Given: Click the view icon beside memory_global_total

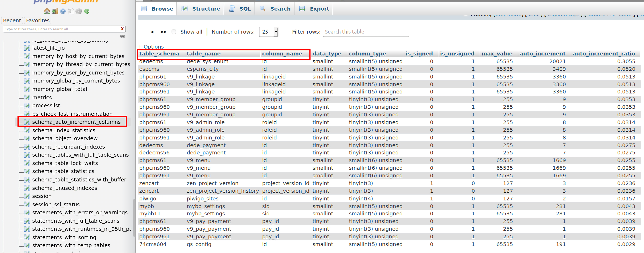Looking at the screenshot, I should tap(27, 89).
